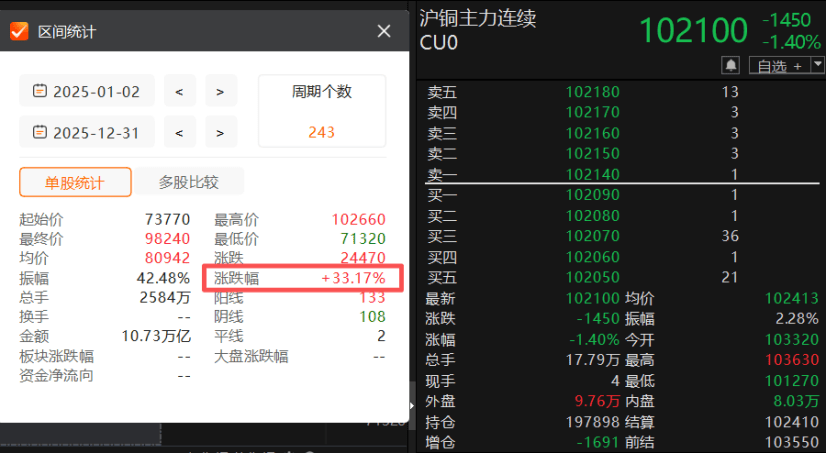
Task: Click the large latest price 102100
Action: (692, 31)
